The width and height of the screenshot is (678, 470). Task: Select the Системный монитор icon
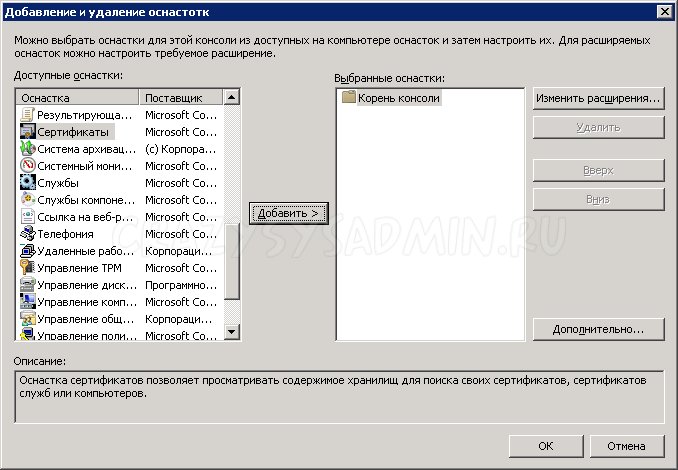pos(28,166)
